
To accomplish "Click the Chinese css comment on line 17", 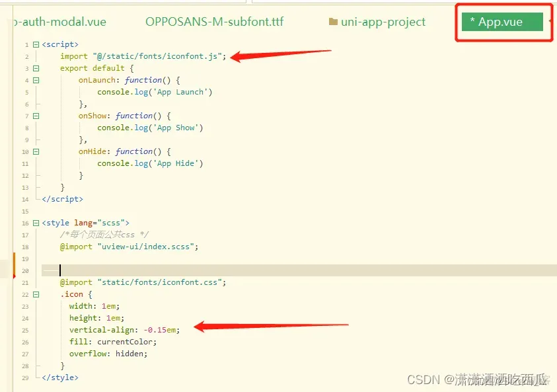I will tap(104, 235).
